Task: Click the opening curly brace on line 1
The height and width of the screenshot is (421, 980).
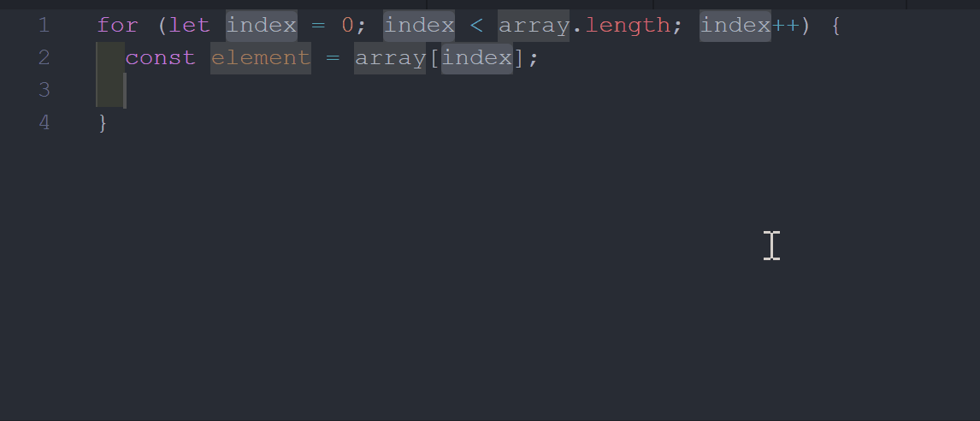Action: click(836, 27)
